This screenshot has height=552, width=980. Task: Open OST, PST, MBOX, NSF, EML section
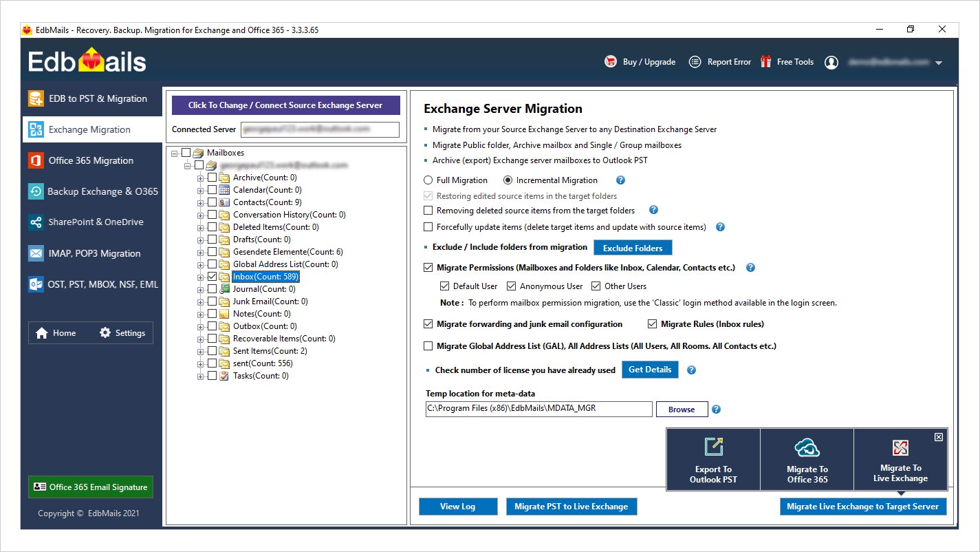tap(92, 284)
